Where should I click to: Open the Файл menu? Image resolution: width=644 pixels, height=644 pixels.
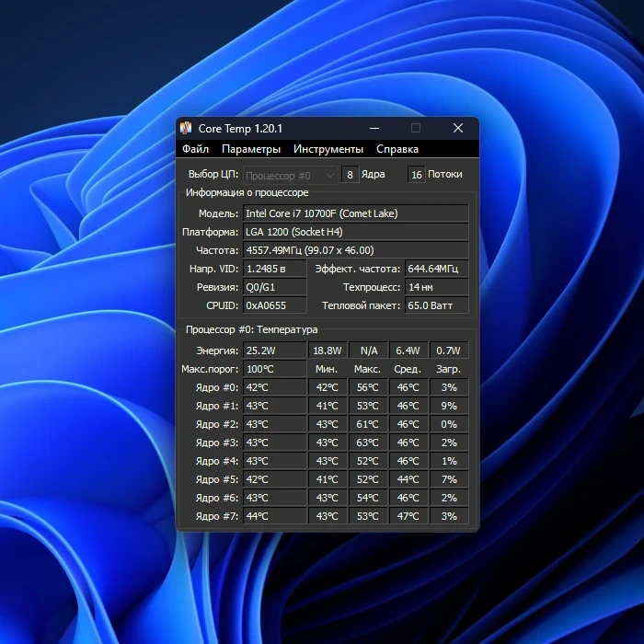tap(195, 149)
